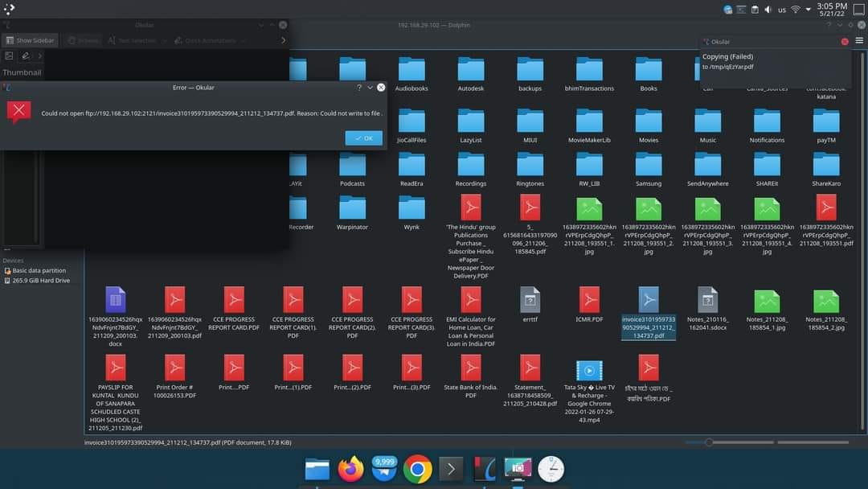Select the Tata Sky mp4 video file

pyautogui.click(x=589, y=390)
